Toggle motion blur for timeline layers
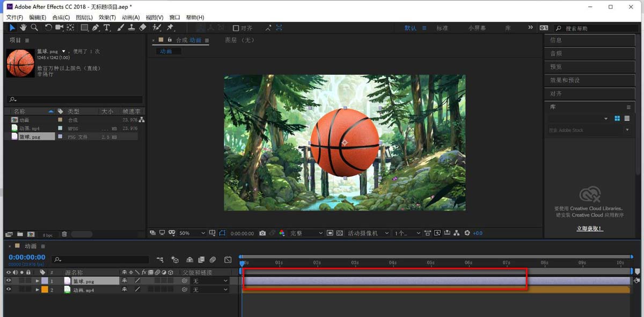644x317 pixels. [x=213, y=260]
